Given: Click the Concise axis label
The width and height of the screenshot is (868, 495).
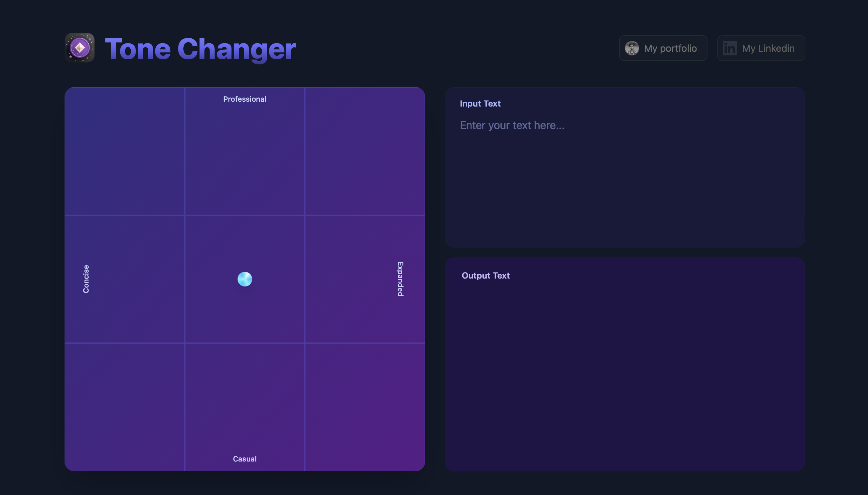Looking at the screenshot, I should pyautogui.click(x=86, y=279).
